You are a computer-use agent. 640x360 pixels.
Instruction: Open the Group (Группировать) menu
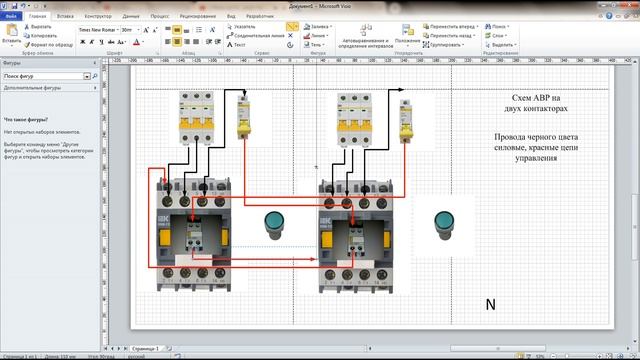(x=444, y=44)
